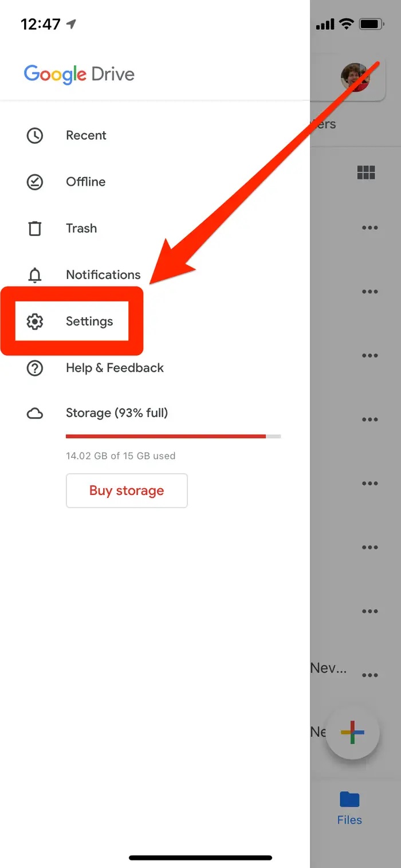Viewport: 401px width, 868px height.
Task: Tap the Notifications bell icon
Action: tap(35, 275)
